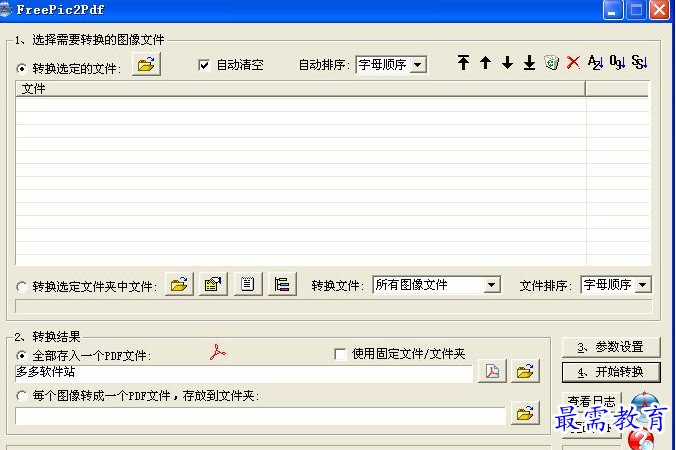Click output PDF filename field 多多软件站
The height and width of the screenshot is (450, 676).
pos(244,373)
